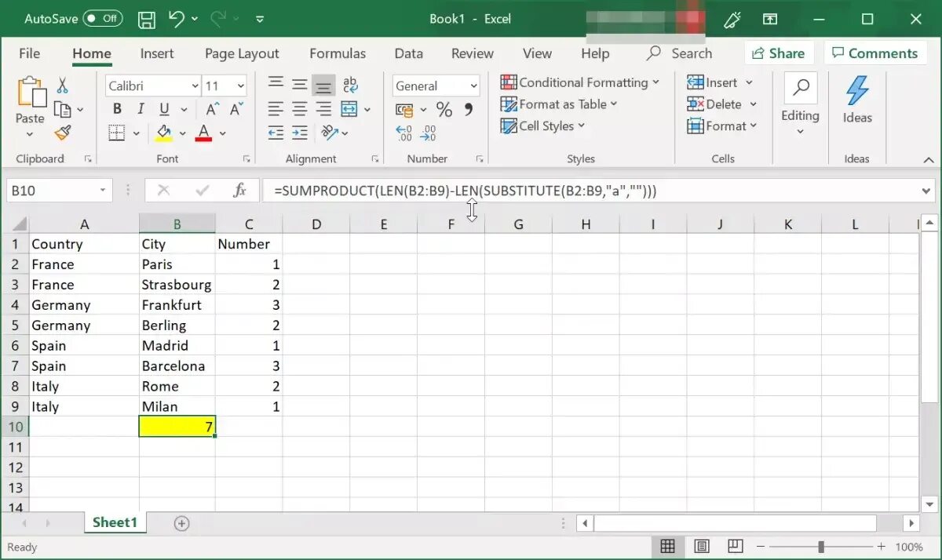Click Decrease Decimal icon
942x560 pixels.
pos(428,133)
